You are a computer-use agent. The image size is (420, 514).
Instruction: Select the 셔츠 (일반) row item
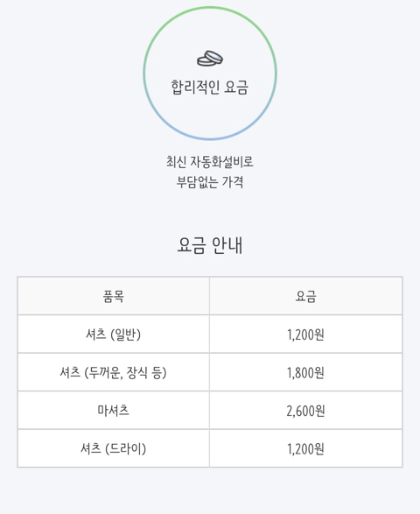[x=114, y=334]
